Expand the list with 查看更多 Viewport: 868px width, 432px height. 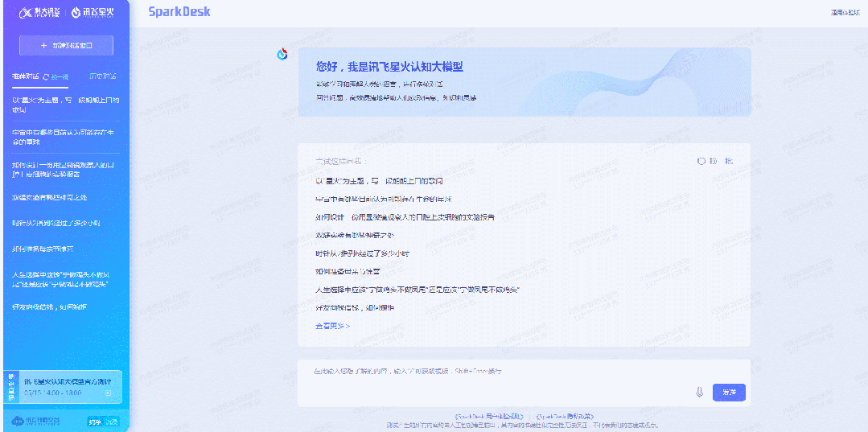(x=332, y=326)
